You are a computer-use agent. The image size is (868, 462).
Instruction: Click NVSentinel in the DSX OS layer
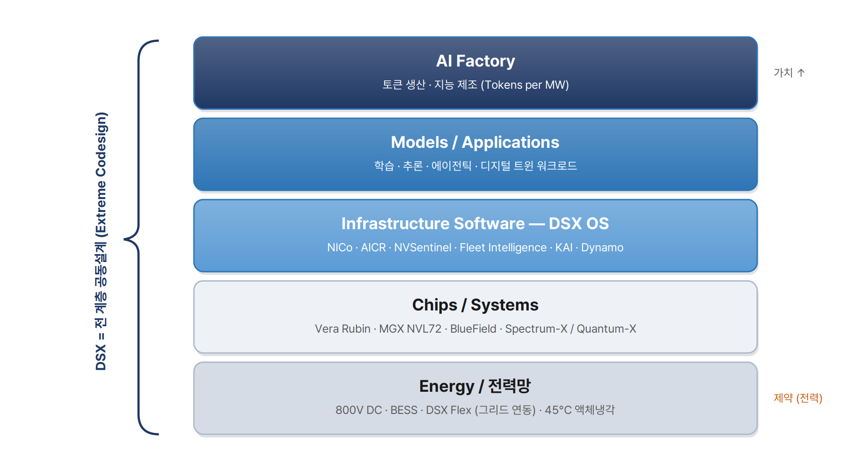(423, 248)
